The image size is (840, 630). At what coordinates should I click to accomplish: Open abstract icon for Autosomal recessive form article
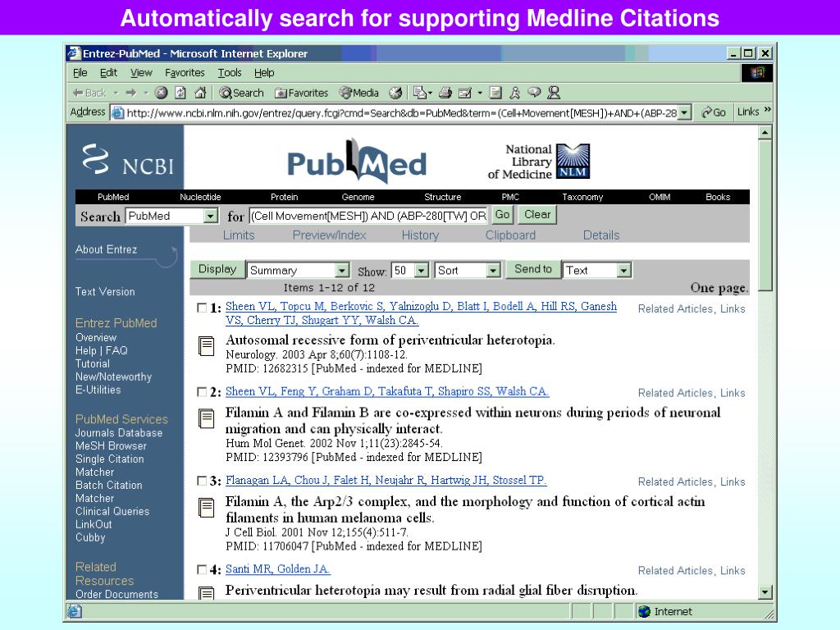[206, 345]
